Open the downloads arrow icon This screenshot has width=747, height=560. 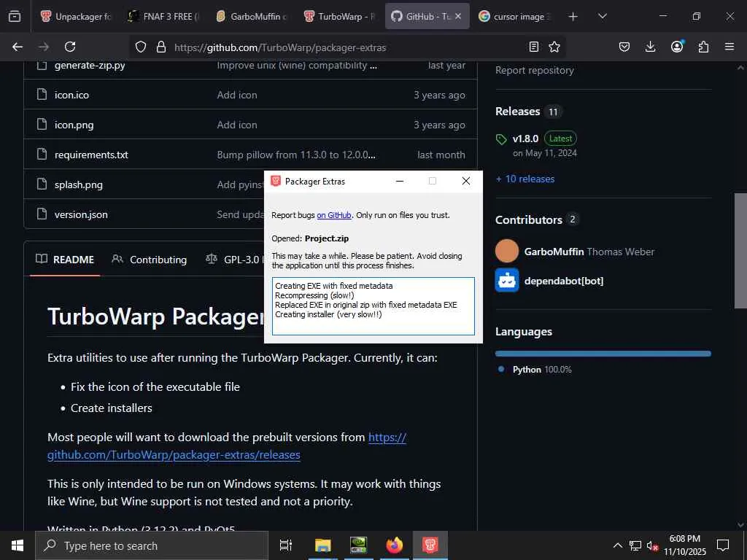(x=650, y=47)
